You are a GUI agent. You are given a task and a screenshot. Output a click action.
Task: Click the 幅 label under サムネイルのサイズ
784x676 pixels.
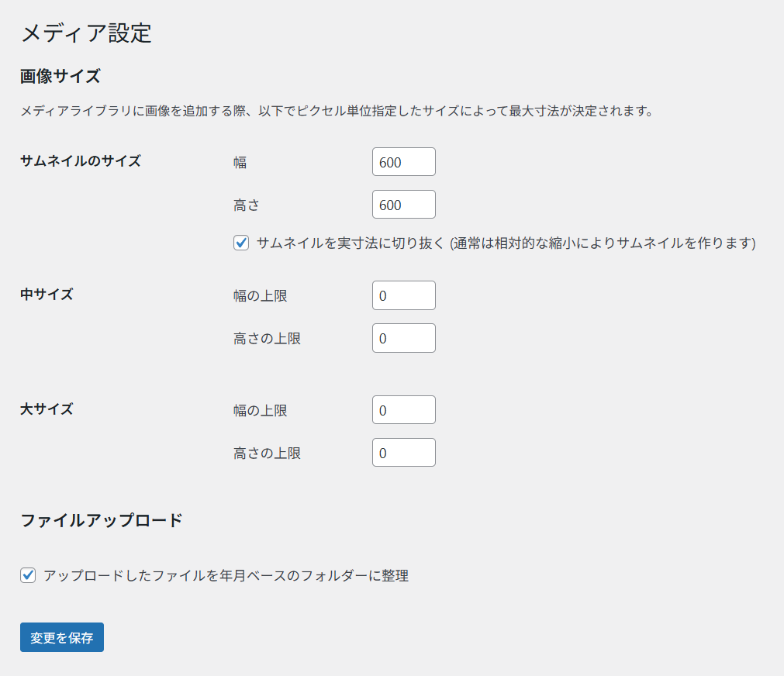240,162
